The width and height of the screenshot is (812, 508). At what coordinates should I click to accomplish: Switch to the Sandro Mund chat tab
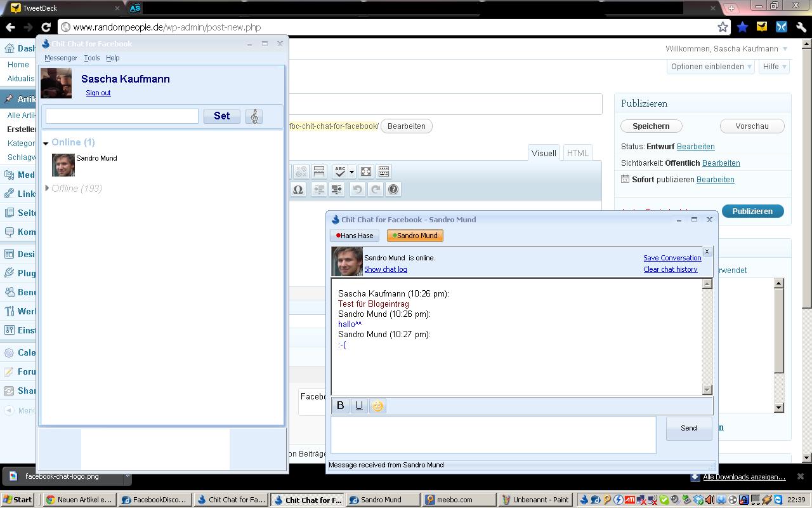click(415, 236)
